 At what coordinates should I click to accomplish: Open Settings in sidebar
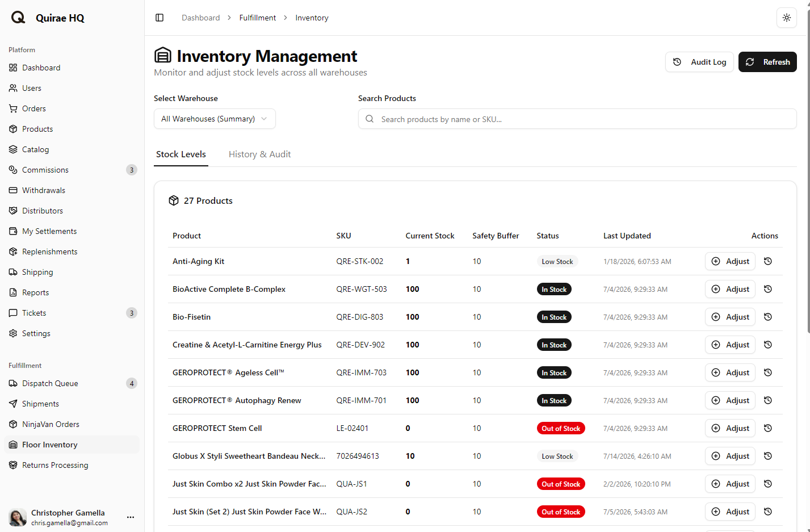coord(72,333)
